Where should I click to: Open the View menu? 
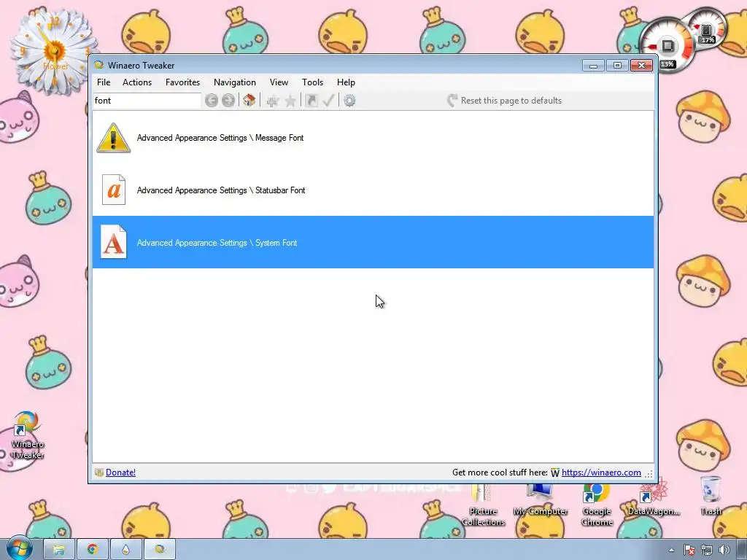point(279,82)
